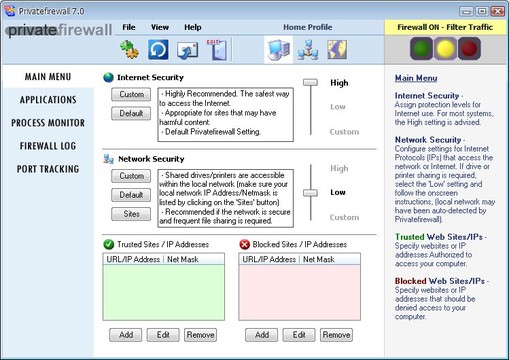This screenshot has height=360, width=509.
Task: Click the Network Security description box
Action: pos(225,198)
